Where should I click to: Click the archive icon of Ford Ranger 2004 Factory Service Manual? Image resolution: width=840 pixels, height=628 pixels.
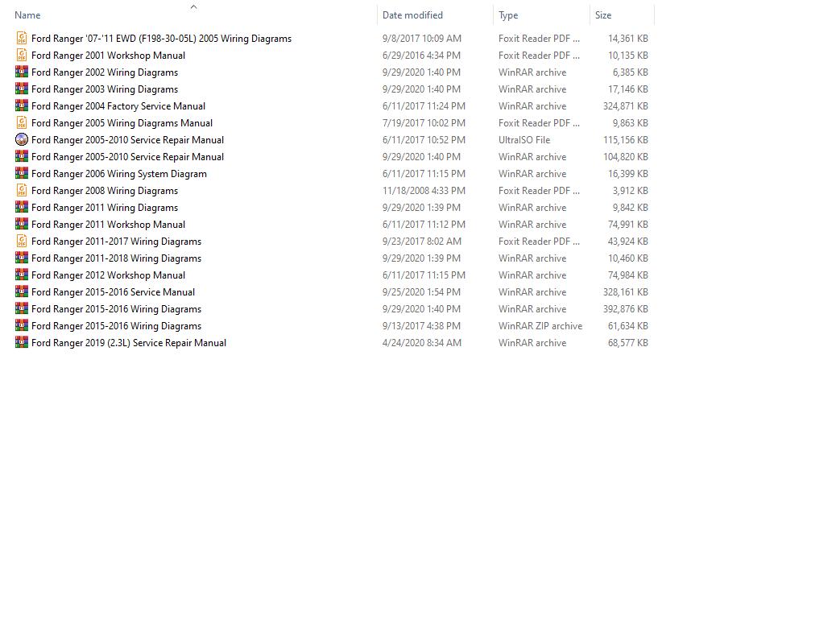(22, 106)
